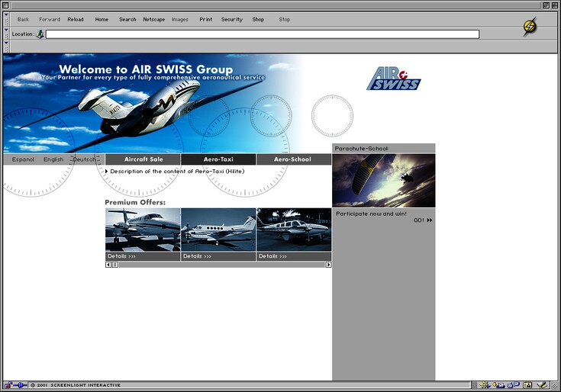Click the 'Premium Offers:' heading
The width and height of the screenshot is (561, 392).
pyautogui.click(x=135, y=202)
